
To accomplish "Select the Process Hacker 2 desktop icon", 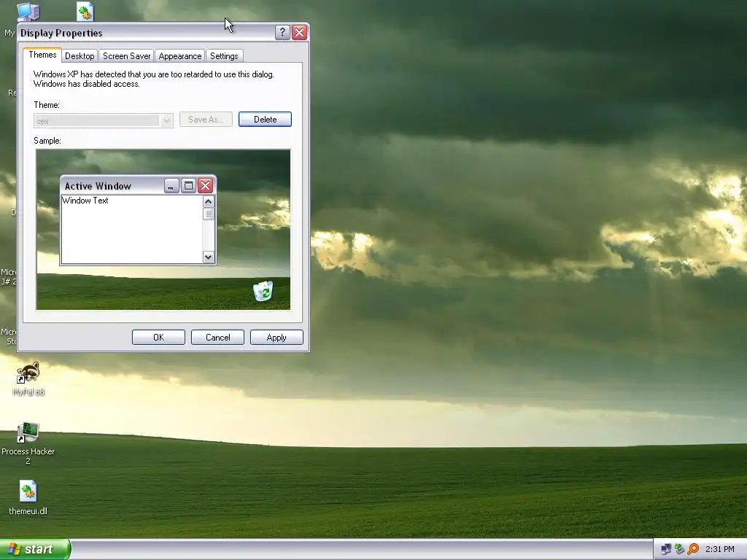I will tap(28, 443).
